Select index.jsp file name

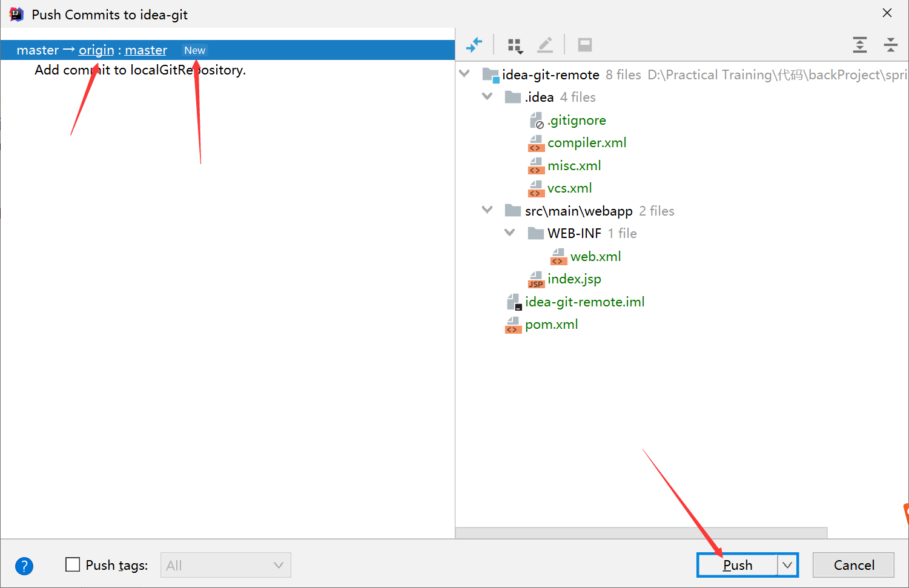[574, 279]
